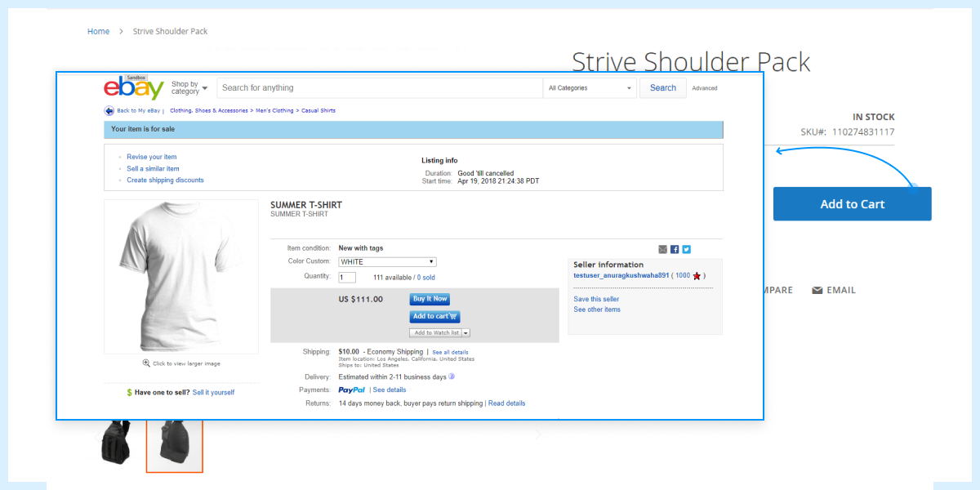980x490 pixels.
Task: Click the blue Add to Cart button
Action: coord(852,204)
